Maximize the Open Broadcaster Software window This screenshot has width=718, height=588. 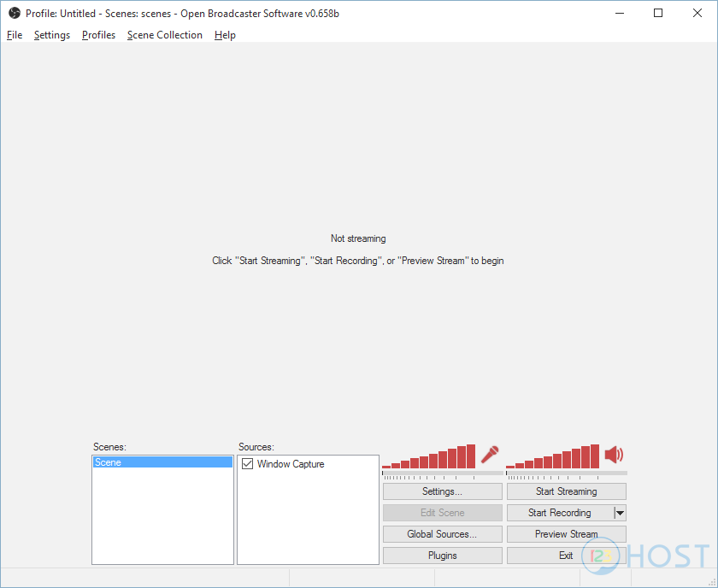[x=658, y=14]
